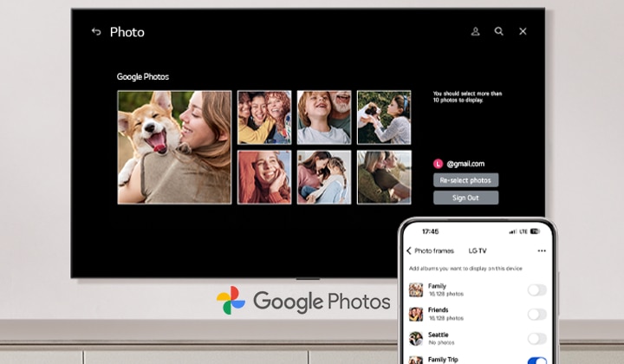Close the Photo screen with X icon
The width and height of the screenshot is (624, 364).
523,31
